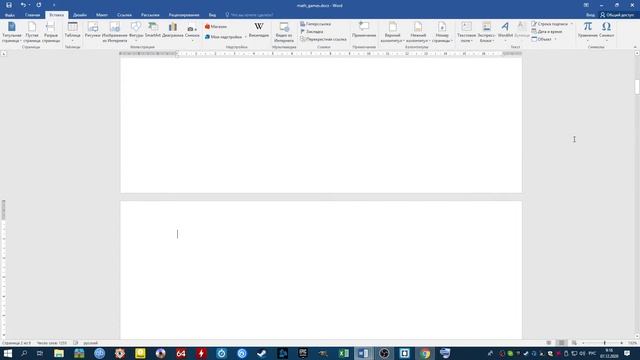The width and height of the screenshot is (640, 360).
Task: Open the Снимок (Screenshot) dropdown
Action: tap(192, 32)
